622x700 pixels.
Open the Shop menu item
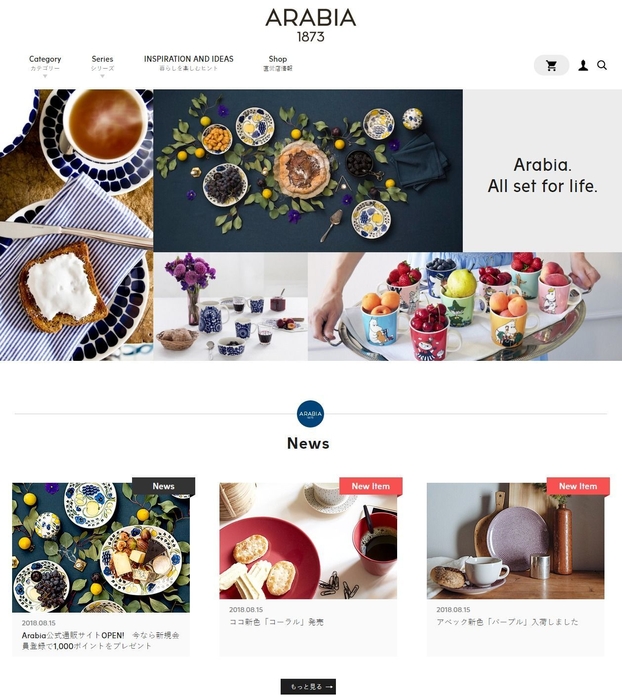coord(277,63)
